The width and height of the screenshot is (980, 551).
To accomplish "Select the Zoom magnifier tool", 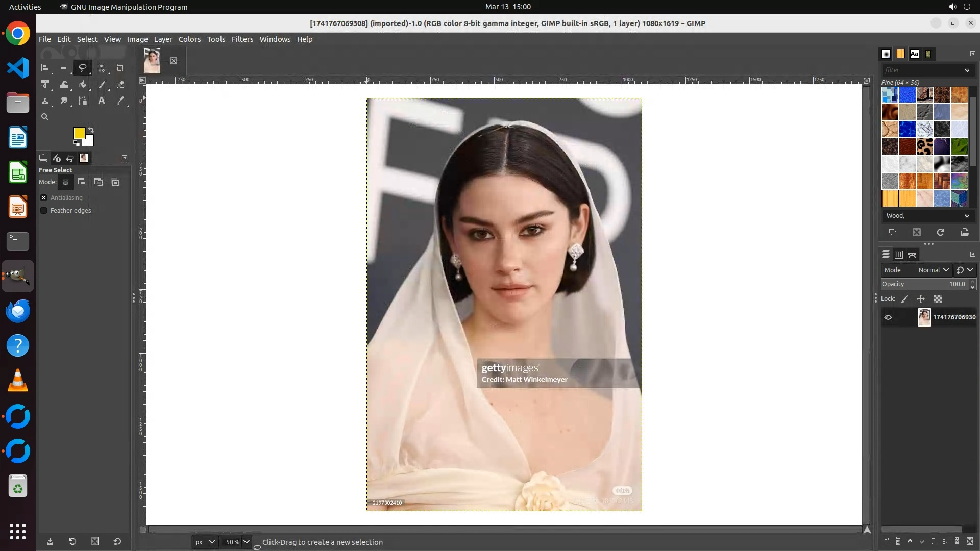I will (x=45, y=117).
